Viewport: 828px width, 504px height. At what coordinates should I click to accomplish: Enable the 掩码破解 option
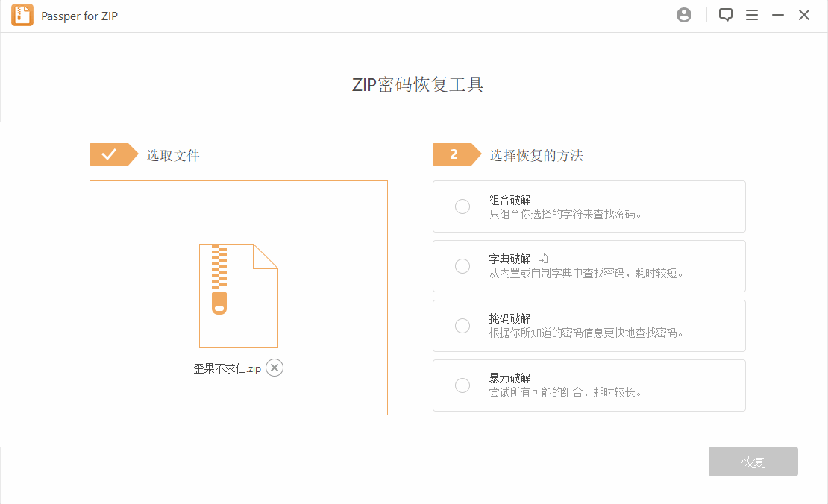point(462,326)
